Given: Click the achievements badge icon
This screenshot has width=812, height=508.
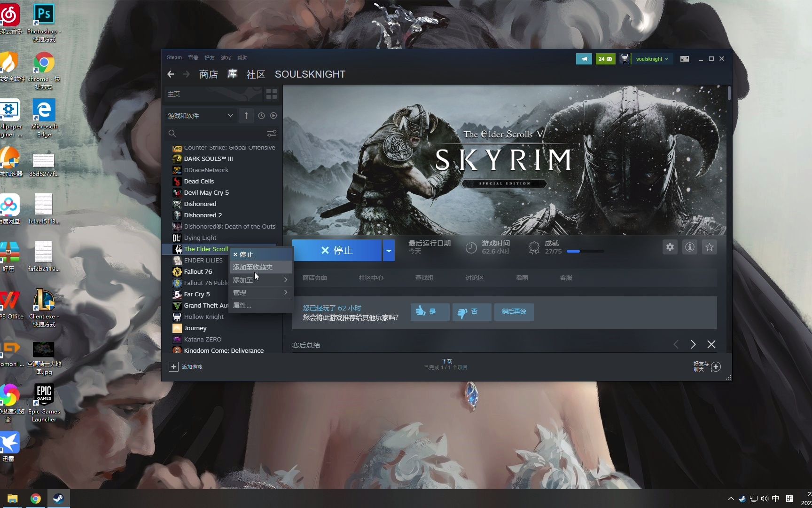Looking at the screenshot, I should (x=534, y=248).
